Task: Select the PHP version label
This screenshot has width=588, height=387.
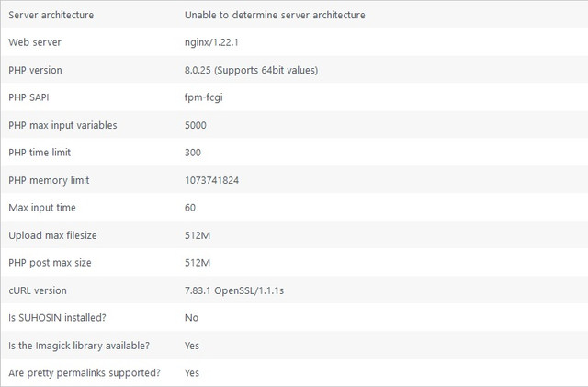Action: [35, 70]
